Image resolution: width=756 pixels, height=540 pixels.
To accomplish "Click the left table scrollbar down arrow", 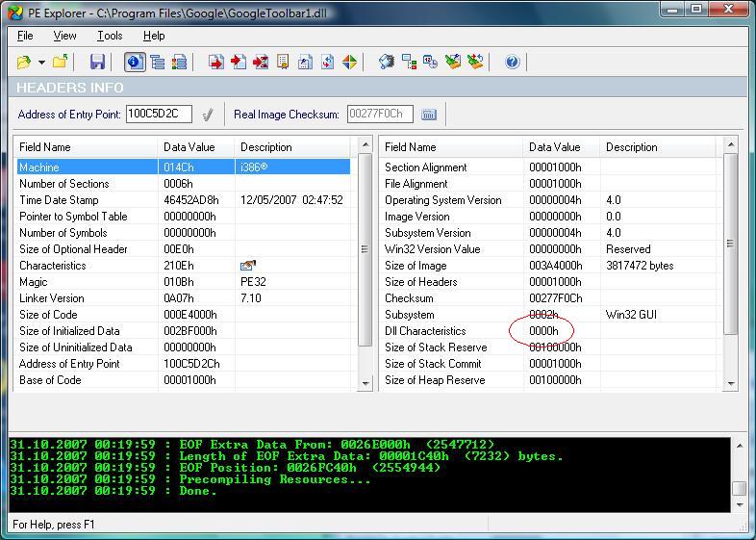I will (365, 384).
